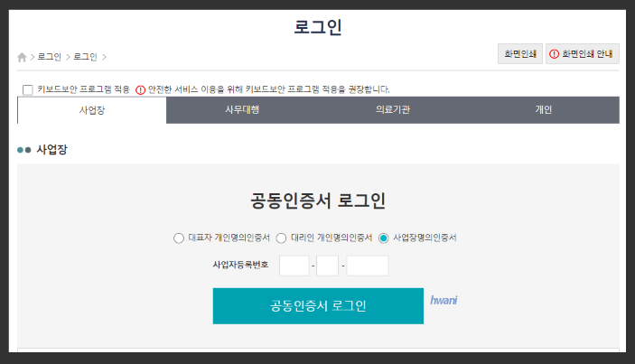Click first 로그인 breadcrumb link

point(50,57)
